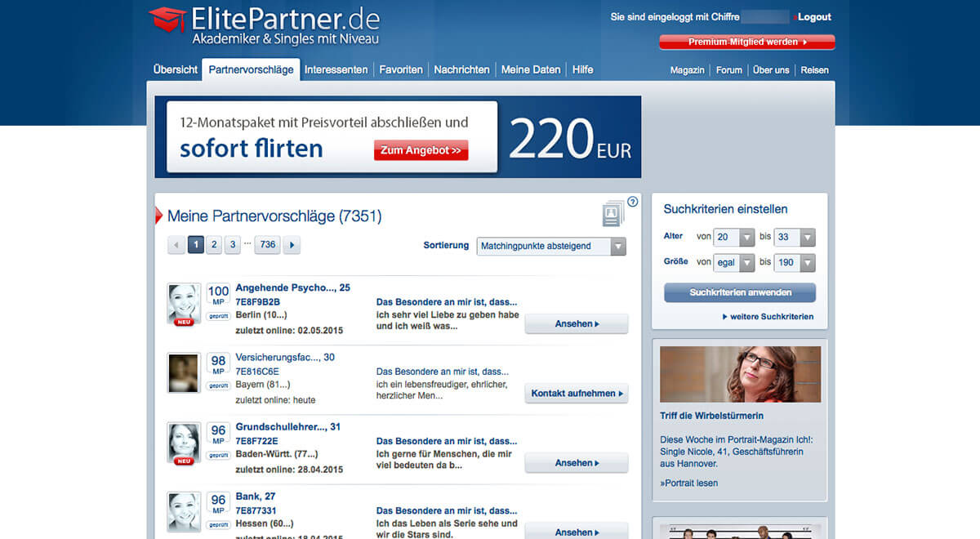
Task: Apply filters with Suchkriterien anwenden
Action: click(x=740, y=292)
